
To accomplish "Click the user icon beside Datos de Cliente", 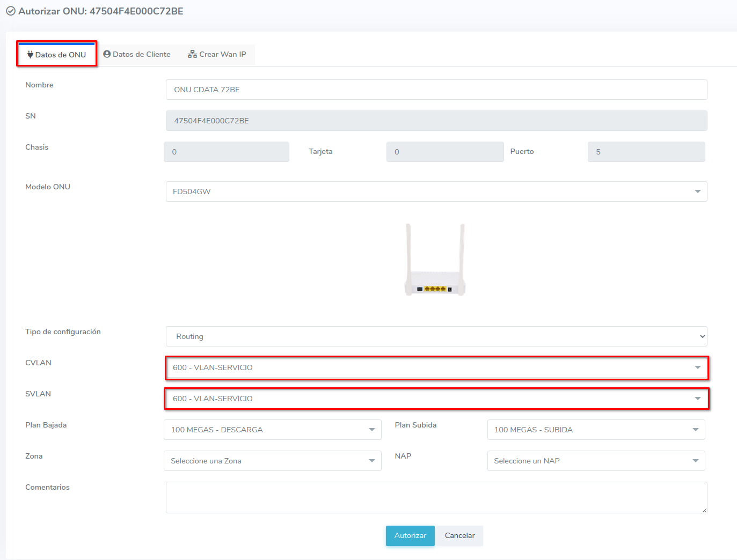I will coord(107,54).
